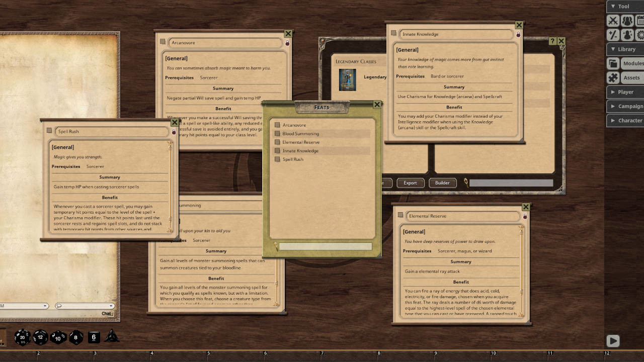Click the Export button
This screenshot has width=644, height=362.
click(x=410, y=183)
